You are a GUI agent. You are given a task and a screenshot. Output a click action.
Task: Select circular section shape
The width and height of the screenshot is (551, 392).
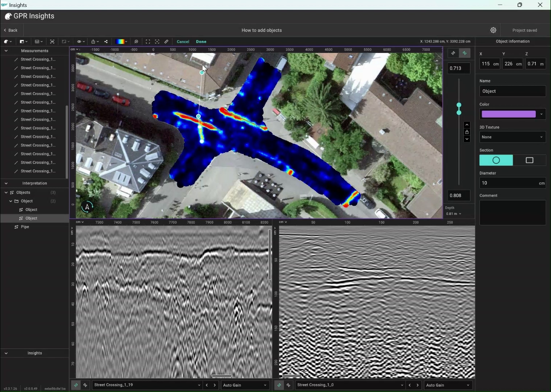(496, 160)
